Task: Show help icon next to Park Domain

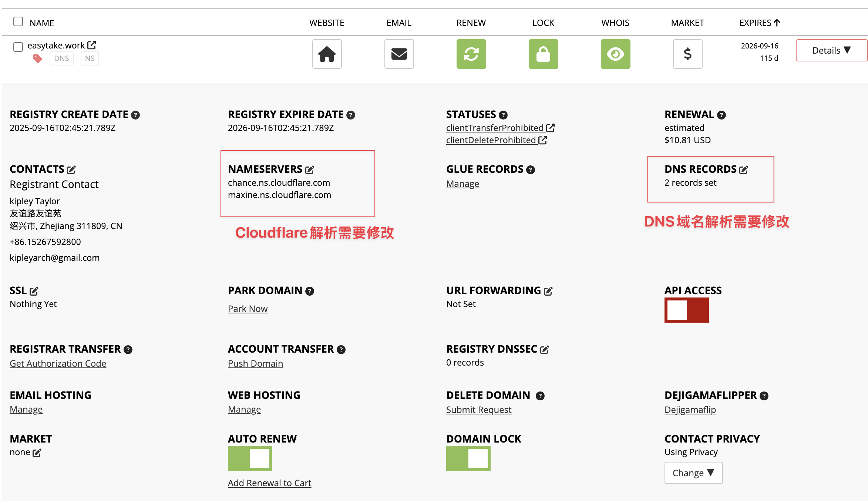Action: click(x=309, y=291)
